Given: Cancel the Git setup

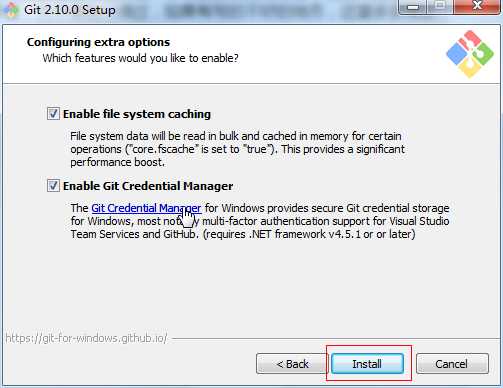Looking at the screenshot, I should [x=452, y=364].
